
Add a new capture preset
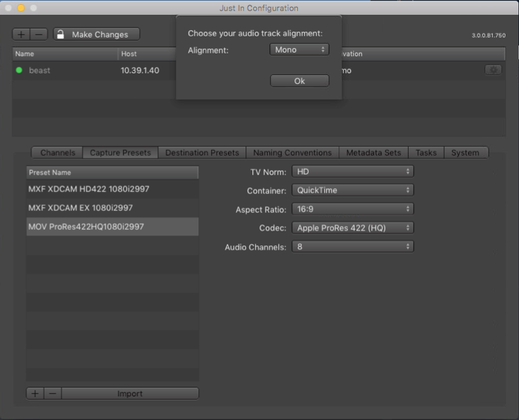click(x=35, y=394)
